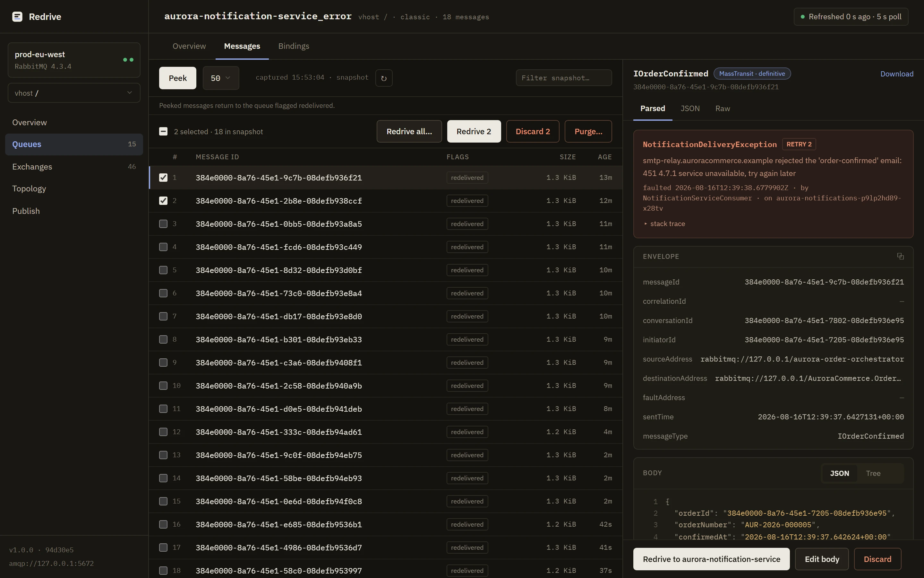The image size is (924, 578).
Task: Switch to the Bindings tab
Action: (294, 46)
